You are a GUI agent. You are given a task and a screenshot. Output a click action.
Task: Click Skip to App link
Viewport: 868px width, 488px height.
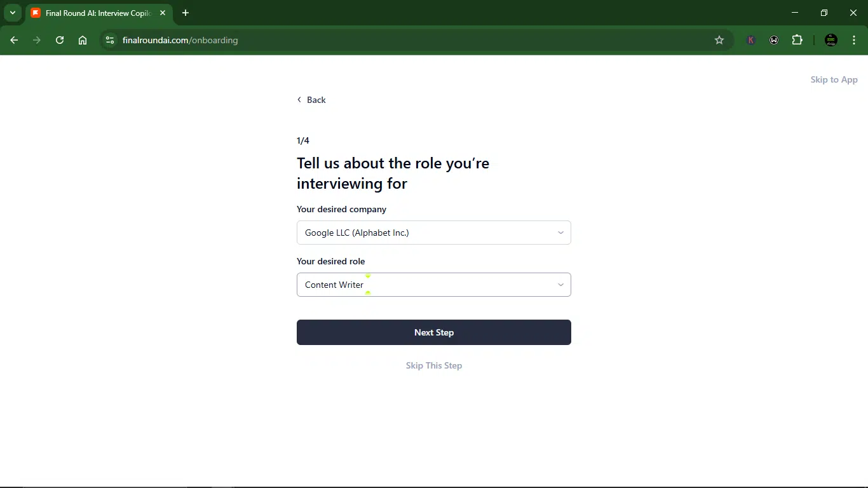tap(834, 79)
